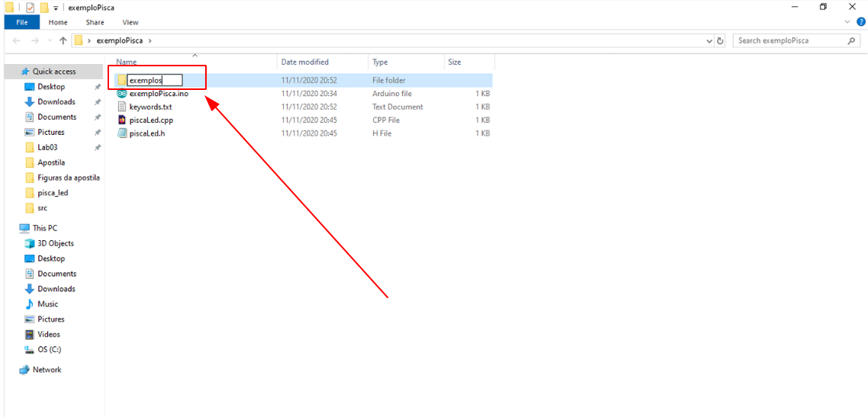
Task: Select the exemplos folder icon
Action: click(x=122, y=80)
